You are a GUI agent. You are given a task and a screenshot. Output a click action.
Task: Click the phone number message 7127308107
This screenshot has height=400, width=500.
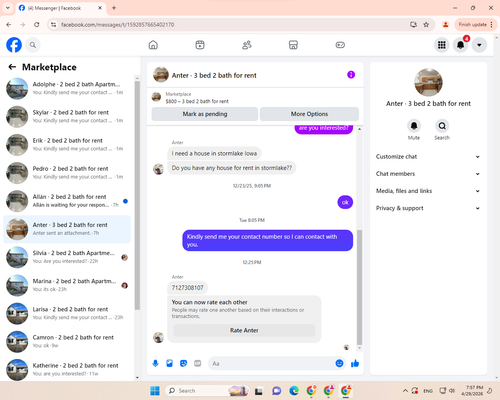(x=187, y=288)
